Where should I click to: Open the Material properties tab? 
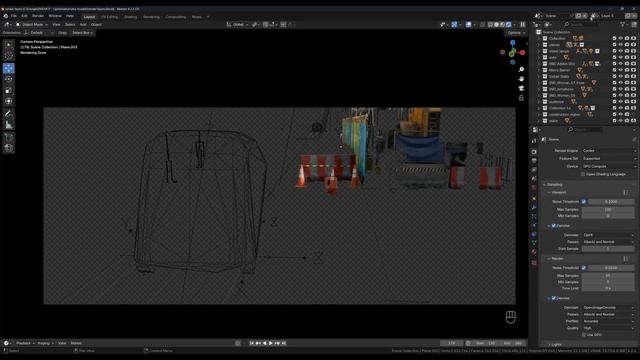coord(534,253)
